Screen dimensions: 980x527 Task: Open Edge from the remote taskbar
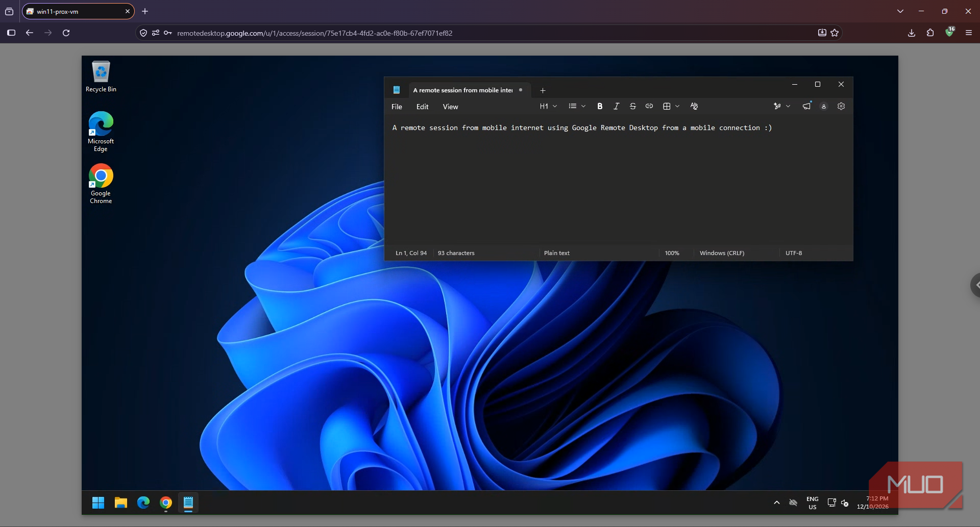coord(143,503)
